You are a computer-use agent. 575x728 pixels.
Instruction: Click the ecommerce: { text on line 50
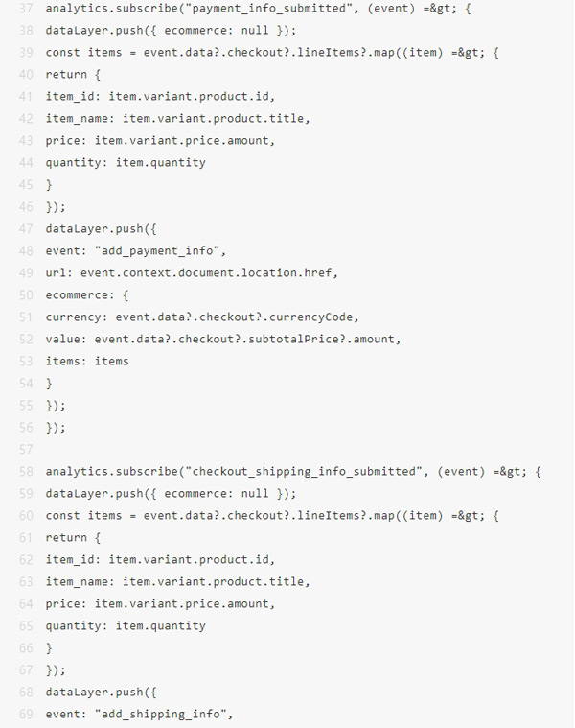tap(88, 294)
